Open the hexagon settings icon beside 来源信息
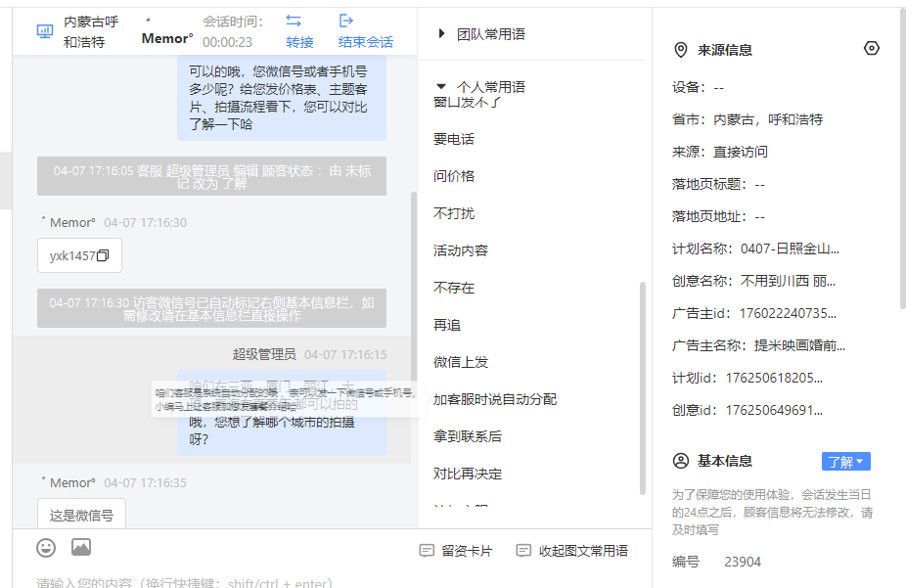Viewport: 906px width, 588px height. point(872,49)
